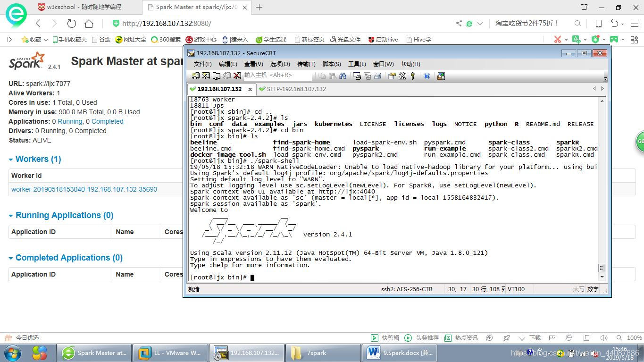Click the search magnifier icon in browser
644x362 pixels.
pos(577,23)
